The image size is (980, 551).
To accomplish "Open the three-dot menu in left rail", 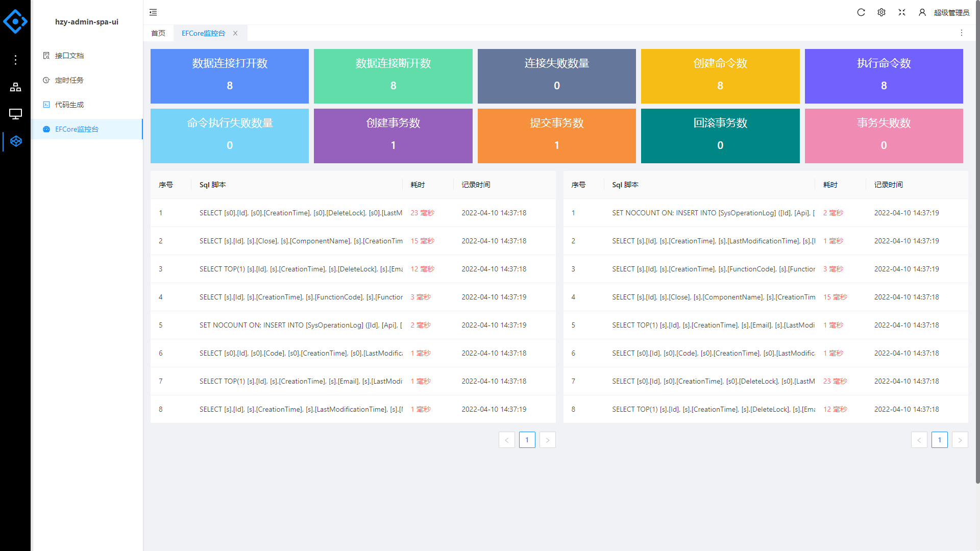I will click(15, 60).
